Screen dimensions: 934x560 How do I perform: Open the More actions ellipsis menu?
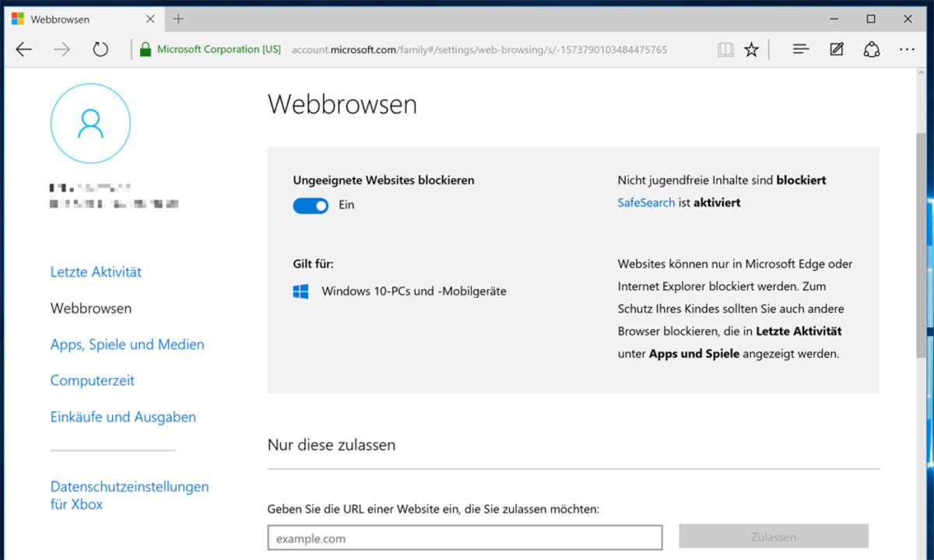click(907, 50)
